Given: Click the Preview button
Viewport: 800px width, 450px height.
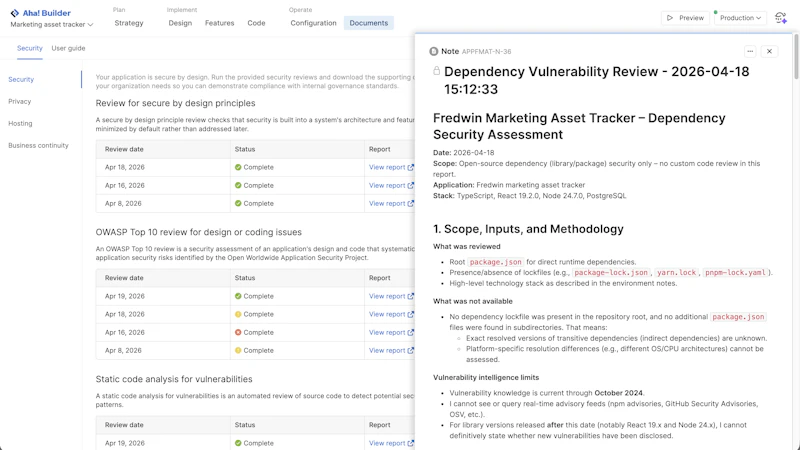Looking at the screenshot, I should pos(685,18).
